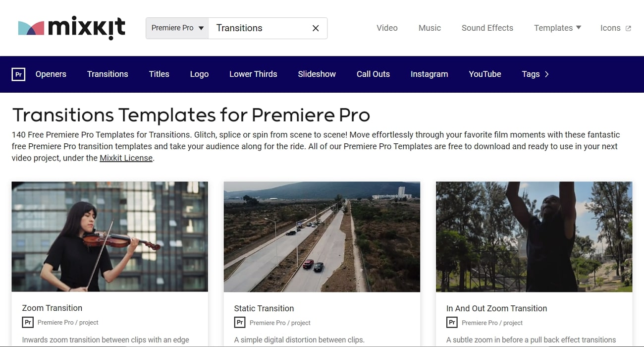644x347 pixels.
Task: Open the Zoom Transition title link
Action: pyautogui.click(x=52, y=308)
